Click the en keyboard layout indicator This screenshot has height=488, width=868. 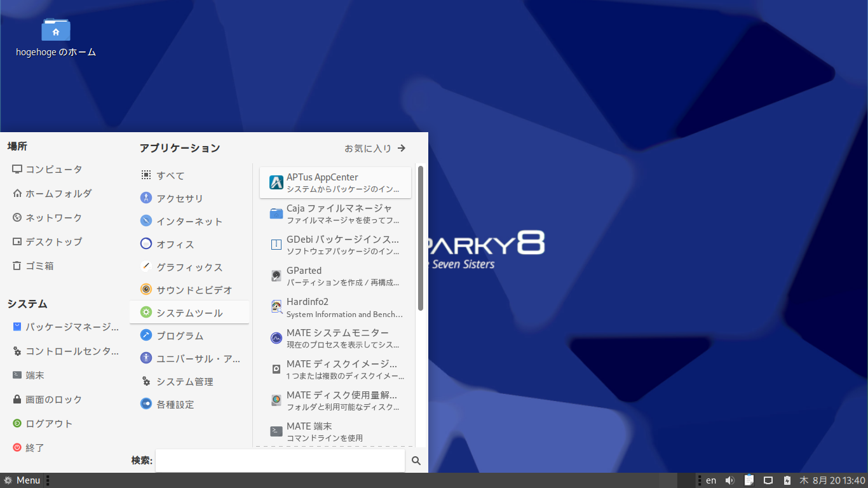[x=711, y=480]
